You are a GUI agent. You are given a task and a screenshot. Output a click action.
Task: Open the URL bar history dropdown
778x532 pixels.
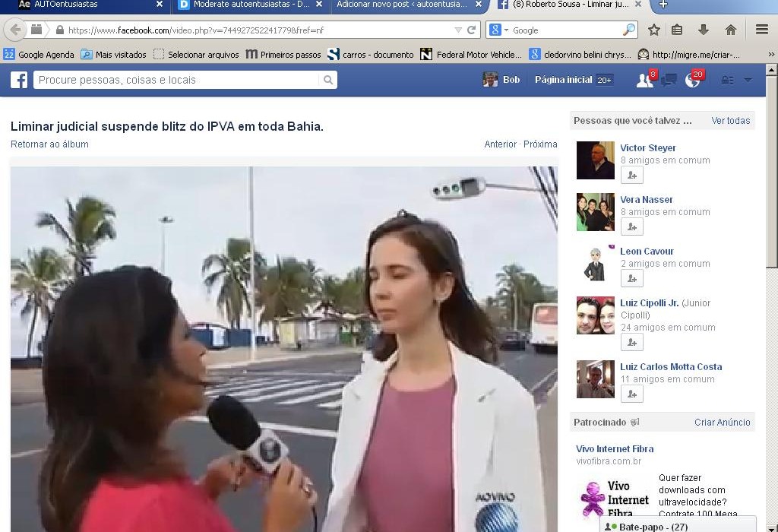(457, 30)
